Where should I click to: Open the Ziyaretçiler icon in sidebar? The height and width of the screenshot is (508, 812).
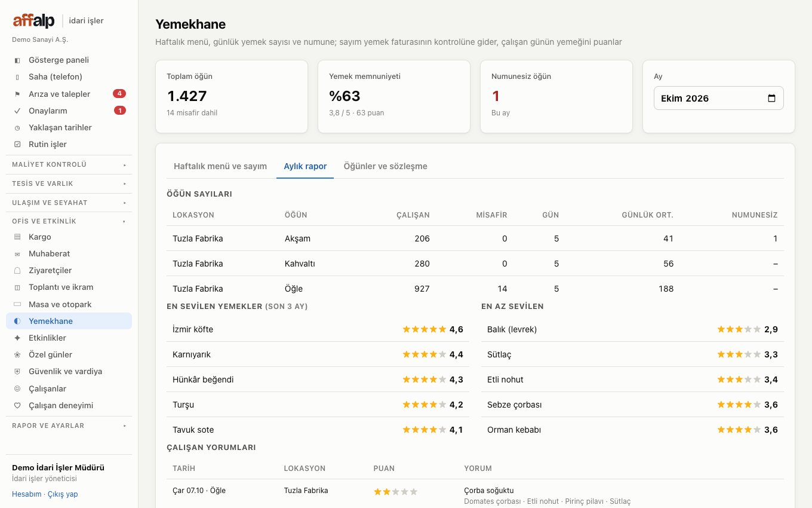[17, 270]
